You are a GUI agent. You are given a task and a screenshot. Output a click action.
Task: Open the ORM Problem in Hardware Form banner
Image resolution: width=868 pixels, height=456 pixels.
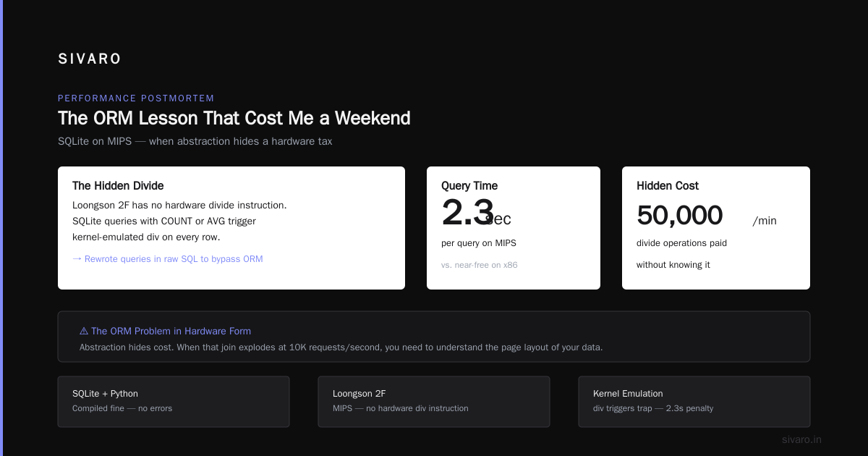point(434,337)
